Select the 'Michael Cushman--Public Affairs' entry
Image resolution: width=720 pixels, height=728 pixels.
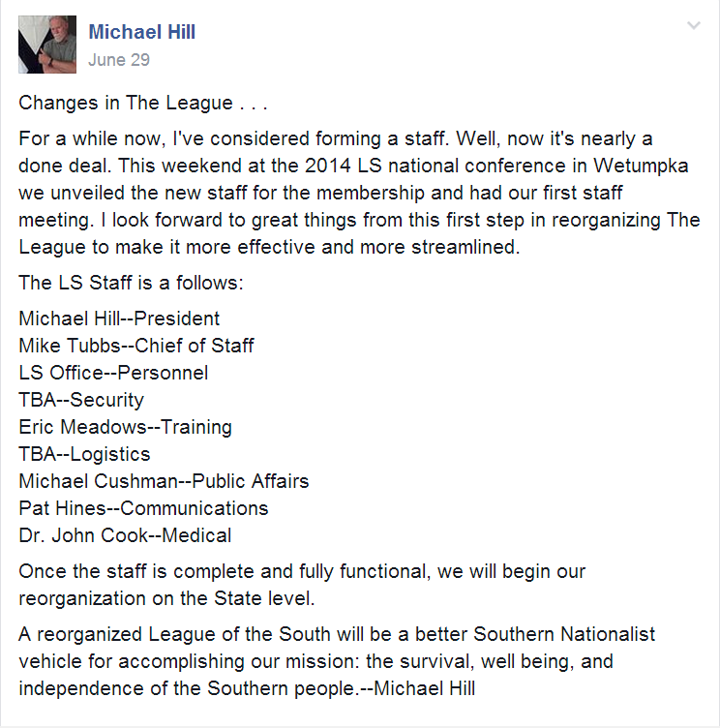(164, 481)
